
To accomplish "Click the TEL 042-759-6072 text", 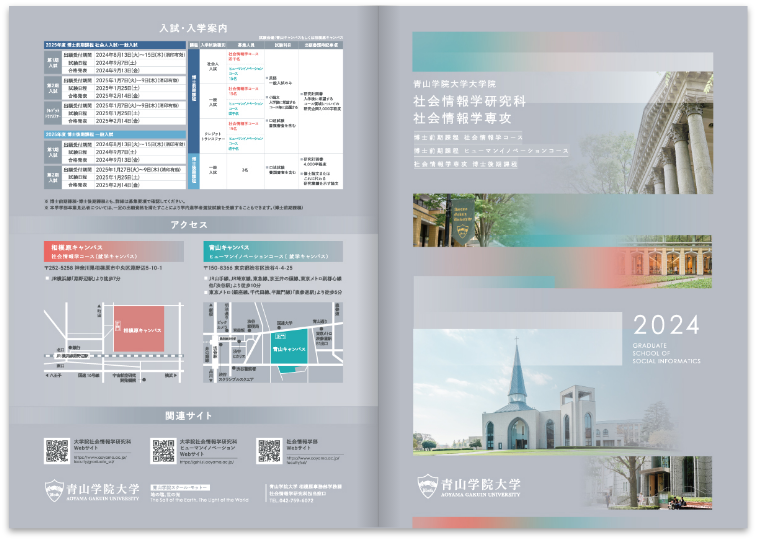I will pos(293,500).
